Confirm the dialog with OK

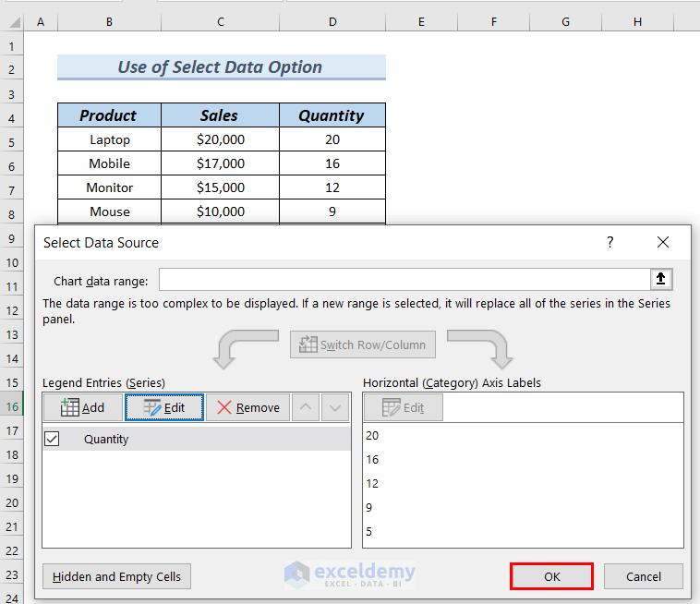tap(552, 576)
